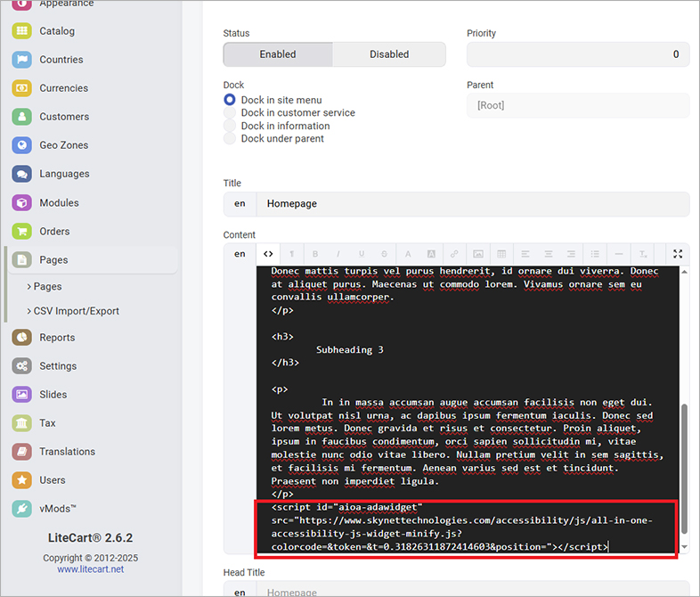Image resolution: width=700 pixels, height=597 pixels.
Task: Click the Translations book icon
Action: 22,452
